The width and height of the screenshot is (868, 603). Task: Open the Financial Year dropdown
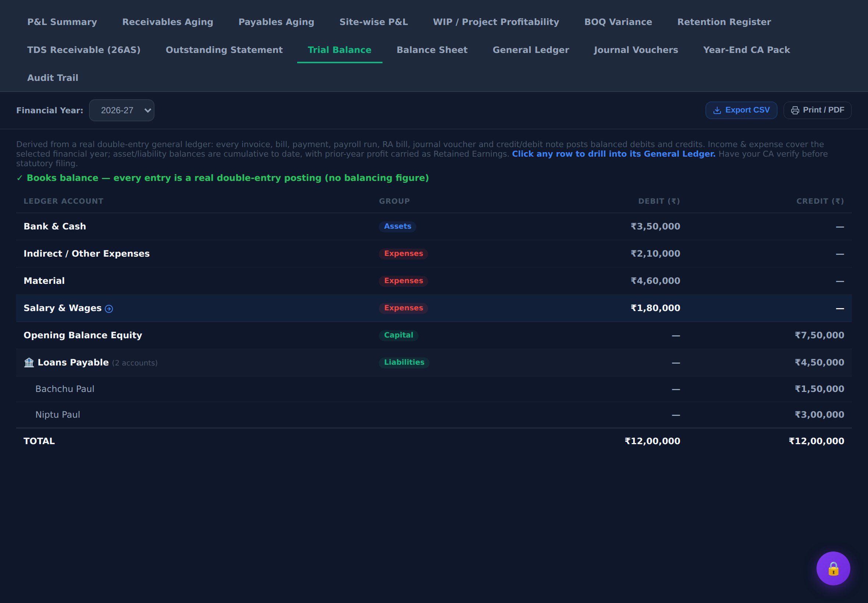[122, 110]
